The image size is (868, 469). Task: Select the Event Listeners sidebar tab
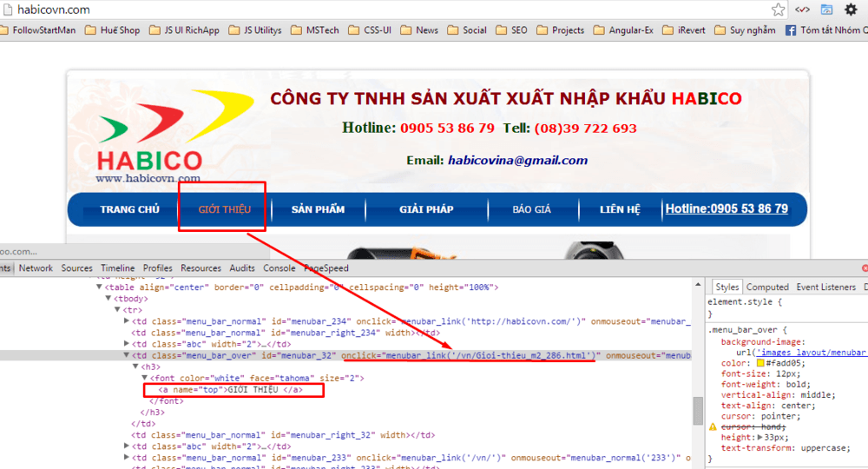click(x=826, y=287)
